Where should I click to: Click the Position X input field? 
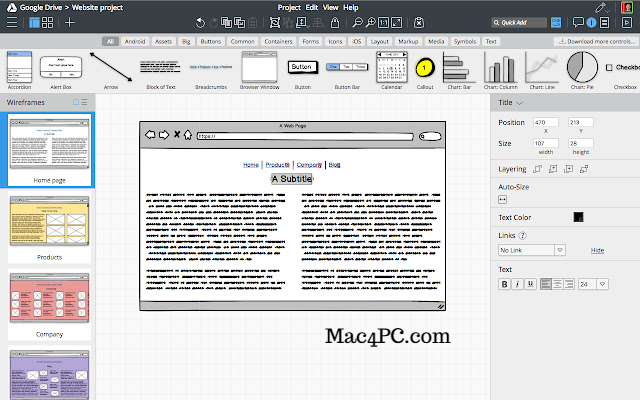[546, 122]
